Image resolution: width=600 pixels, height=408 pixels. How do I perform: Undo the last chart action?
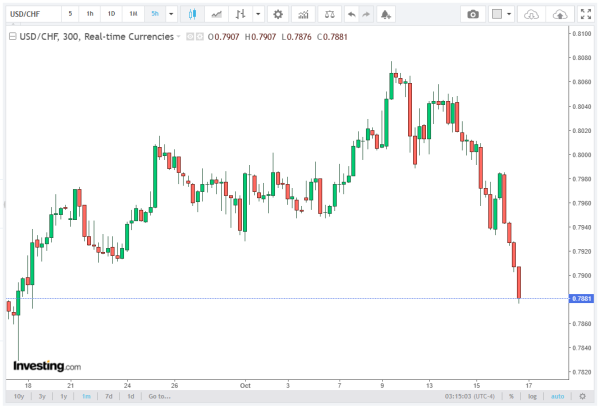(351, 14)
